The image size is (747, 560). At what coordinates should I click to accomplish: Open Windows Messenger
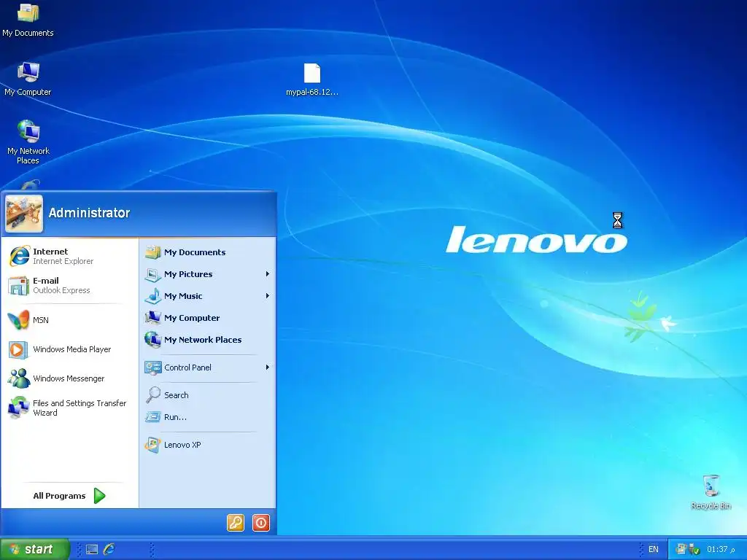point(69,378)
